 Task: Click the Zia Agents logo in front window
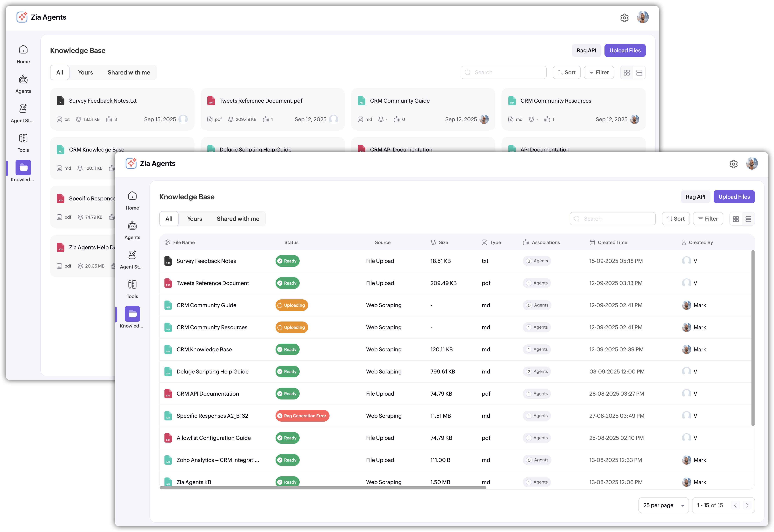[131, 163]
